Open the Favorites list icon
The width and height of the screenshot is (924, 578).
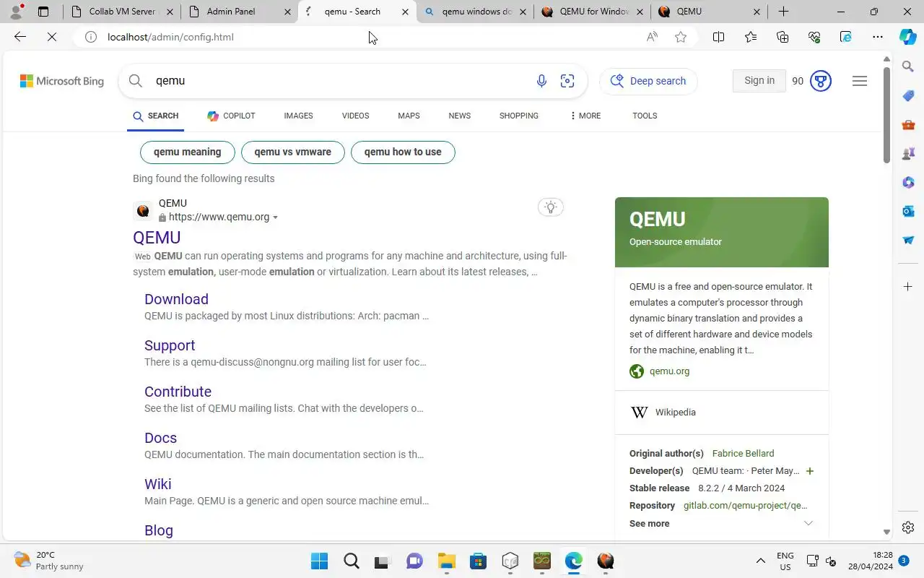[751, 37]
